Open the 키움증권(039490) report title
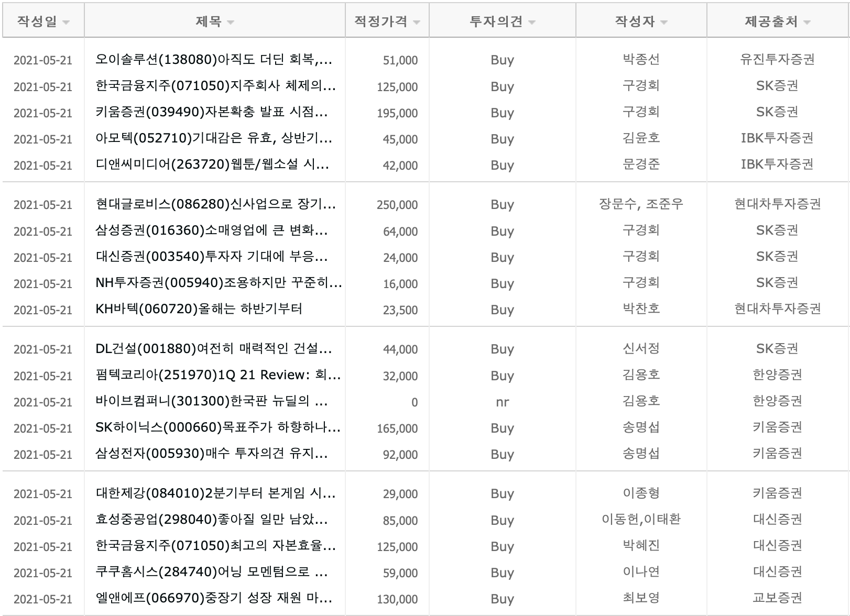850x616 pixels. tap(212, 112)
